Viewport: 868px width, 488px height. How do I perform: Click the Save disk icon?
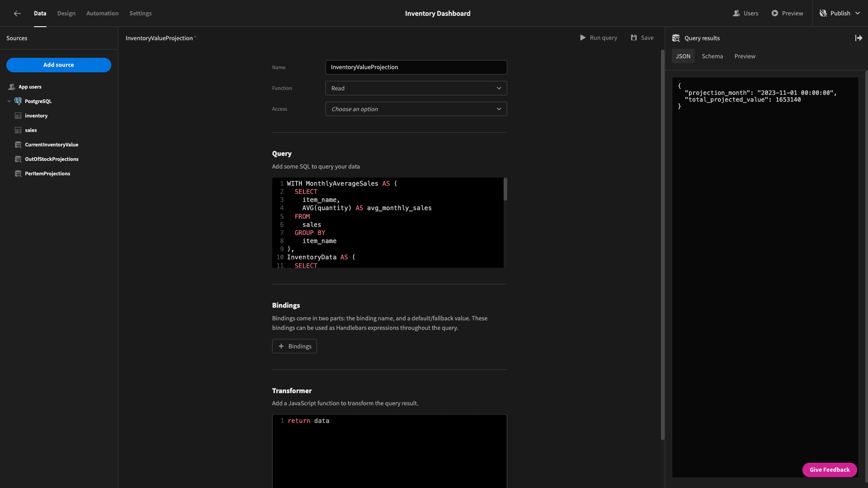coord(634,38)
